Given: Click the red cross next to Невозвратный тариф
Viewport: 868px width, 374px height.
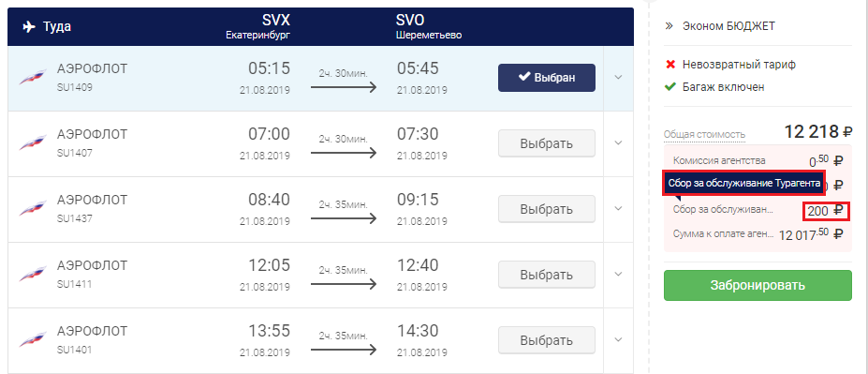Looking at the screenshot, I should 670,65.
